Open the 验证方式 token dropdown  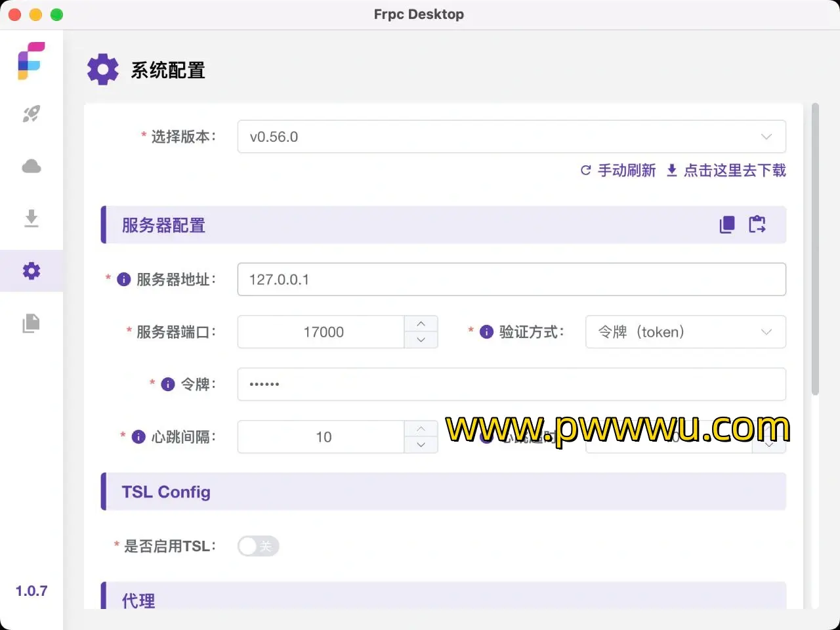tap(685, 332)
